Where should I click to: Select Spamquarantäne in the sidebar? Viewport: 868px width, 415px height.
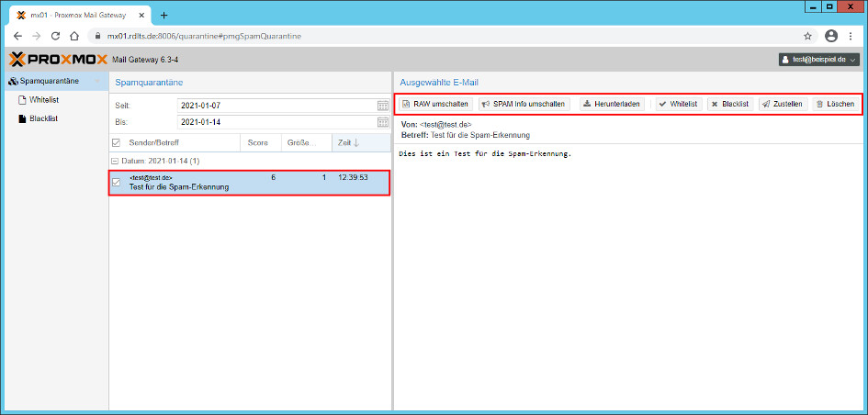click(49, 81)
